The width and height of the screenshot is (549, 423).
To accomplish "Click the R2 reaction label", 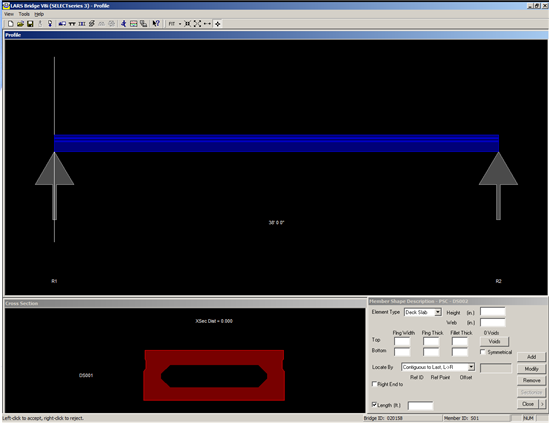I will 498,281.
